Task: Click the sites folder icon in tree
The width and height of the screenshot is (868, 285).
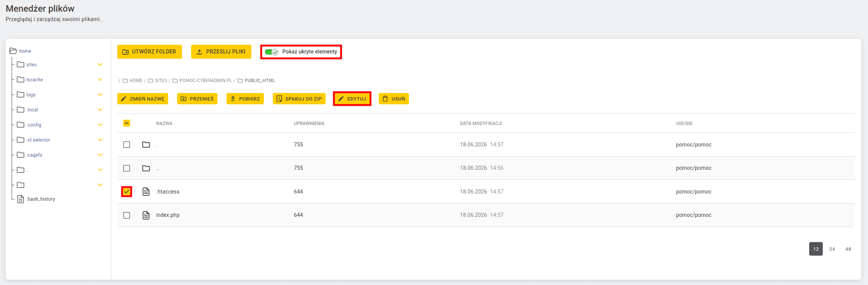Action: (21, 64)
